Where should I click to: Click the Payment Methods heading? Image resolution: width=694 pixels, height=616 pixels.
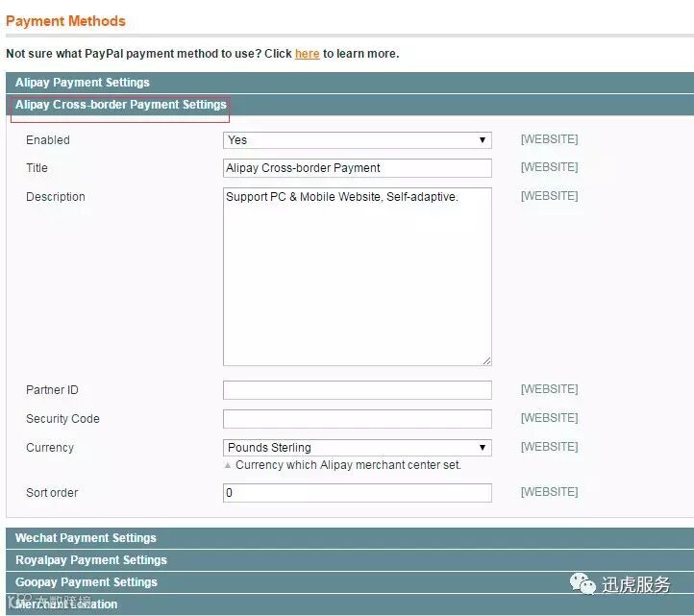click(x=65, y=21)
